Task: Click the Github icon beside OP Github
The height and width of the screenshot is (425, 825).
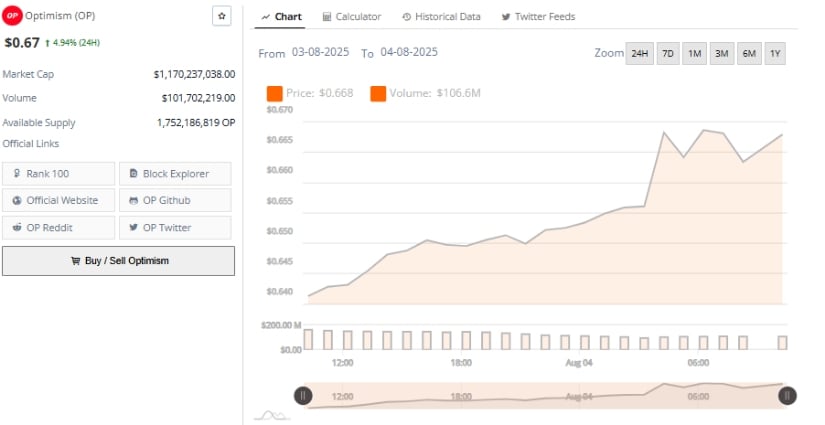Action: coord(134,200)
